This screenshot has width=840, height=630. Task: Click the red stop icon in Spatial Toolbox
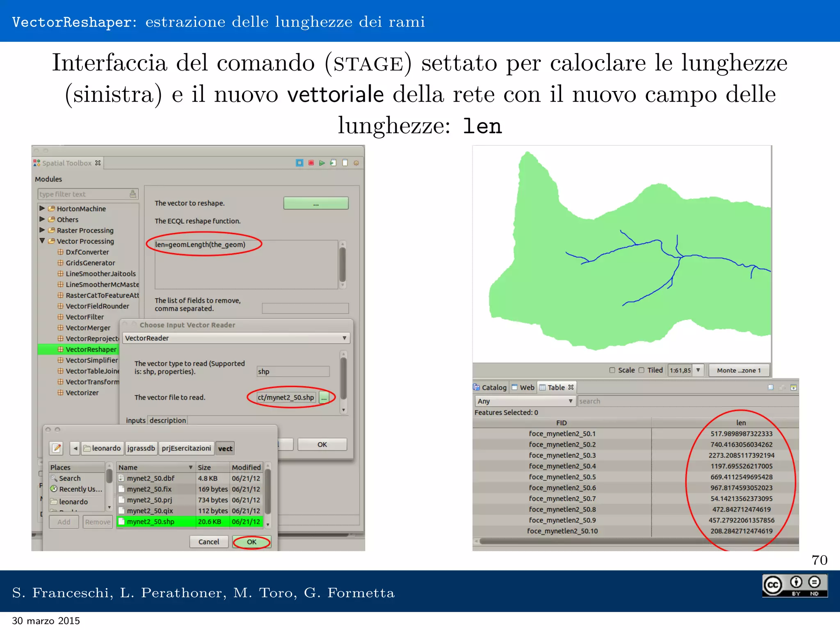pyautogui.click(x=311, y=163)
